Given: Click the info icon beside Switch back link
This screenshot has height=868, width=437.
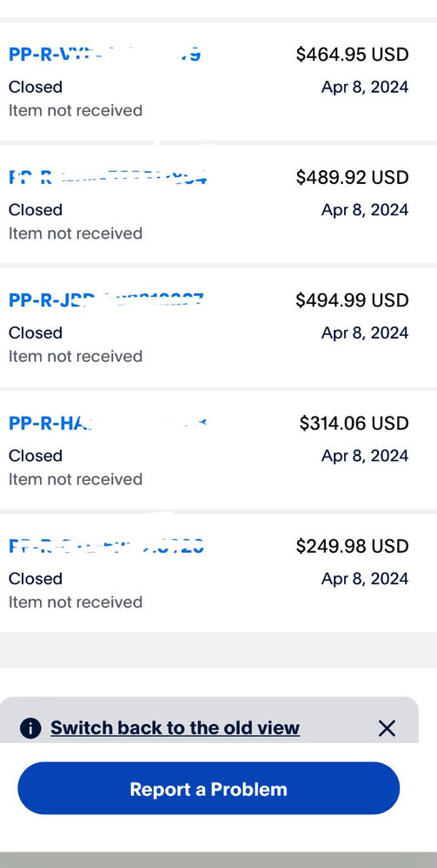Looking at the screenshot, I should pos(30,728).
